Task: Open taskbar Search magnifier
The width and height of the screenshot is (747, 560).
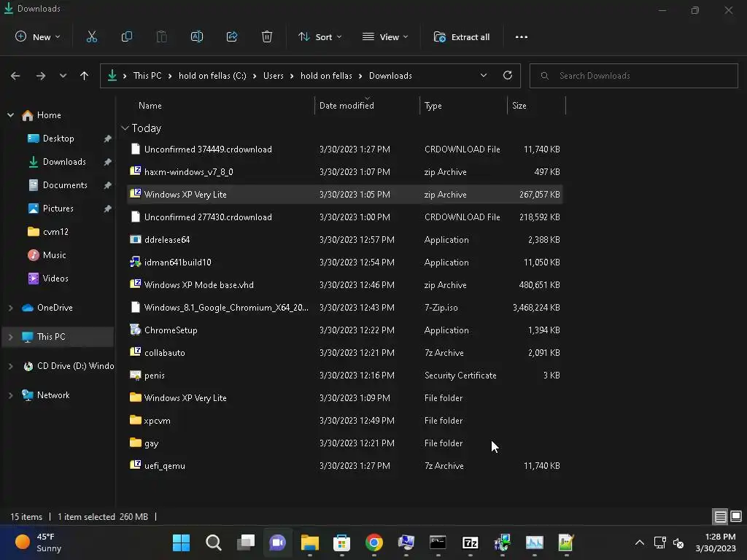Action: (214, 542)
